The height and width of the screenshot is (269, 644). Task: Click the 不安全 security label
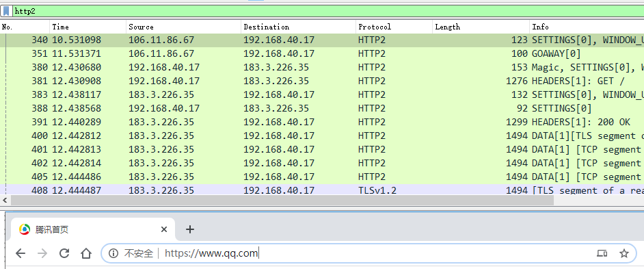[139, 253]
